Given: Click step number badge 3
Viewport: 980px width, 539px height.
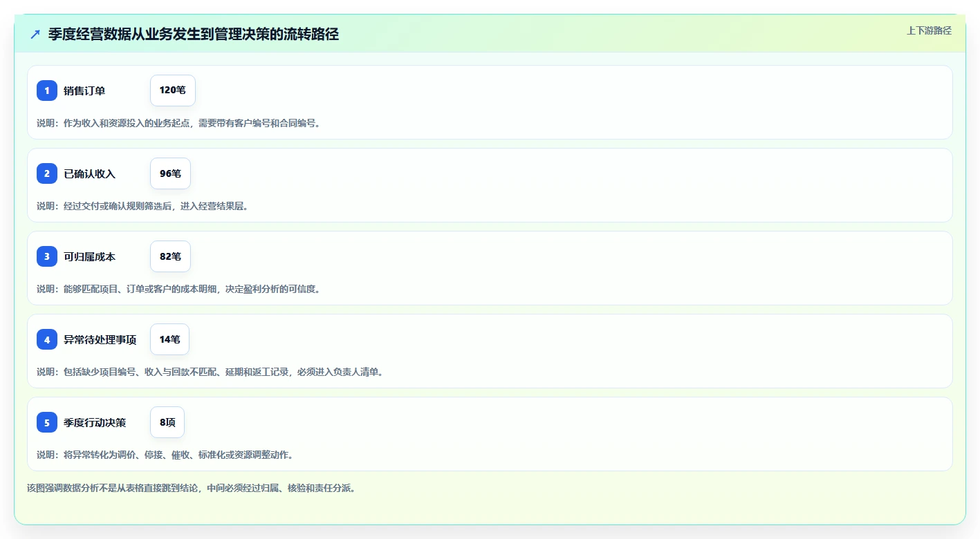Looking at the screenshot, I should pos(47,256).
